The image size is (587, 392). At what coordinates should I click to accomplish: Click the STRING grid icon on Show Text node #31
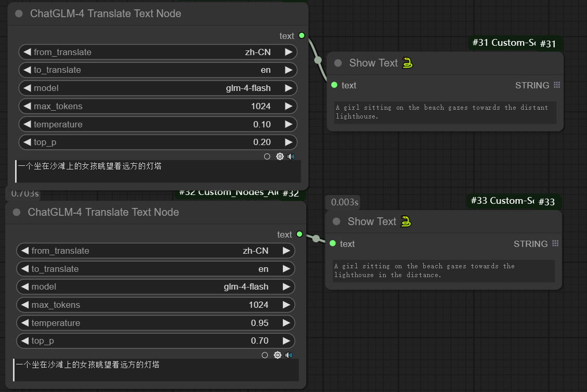pyautogui.click(x=557, y=85)
